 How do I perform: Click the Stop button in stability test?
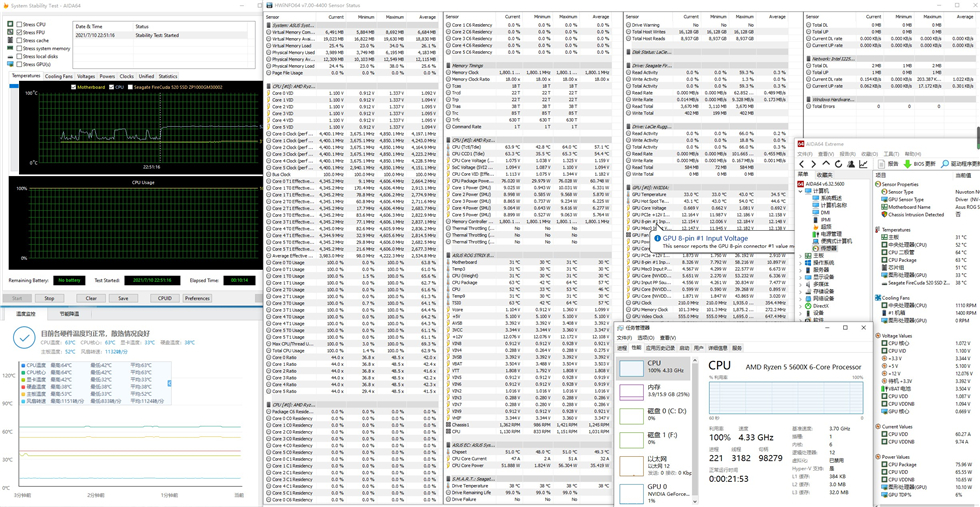[49, 298]
